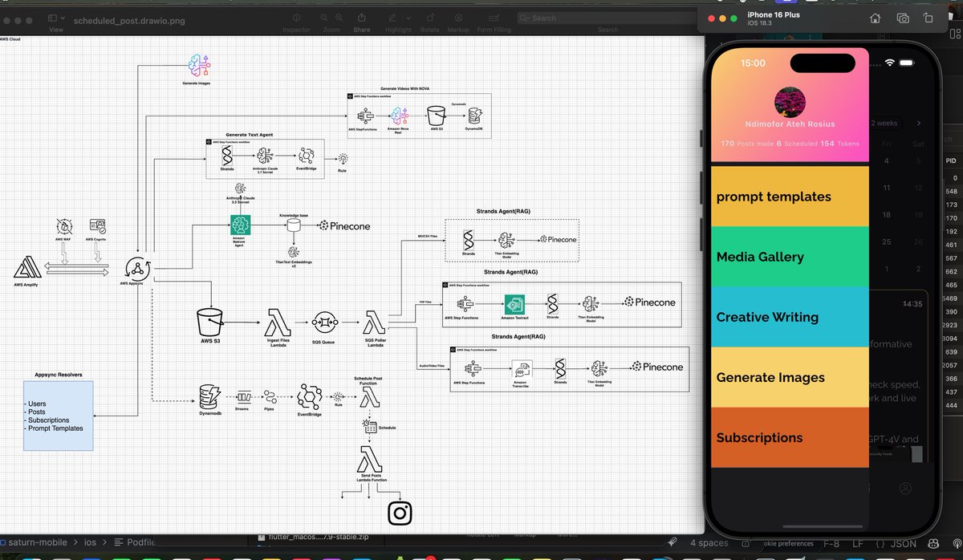Select the Highlight pen tool in Preview
The width and height of the screenshot is (963, 560).
[394, 18]
